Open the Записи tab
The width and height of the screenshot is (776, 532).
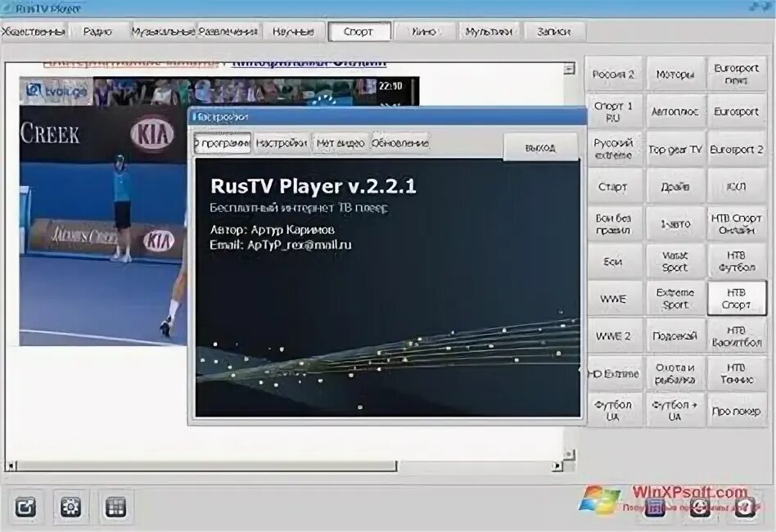554,32
